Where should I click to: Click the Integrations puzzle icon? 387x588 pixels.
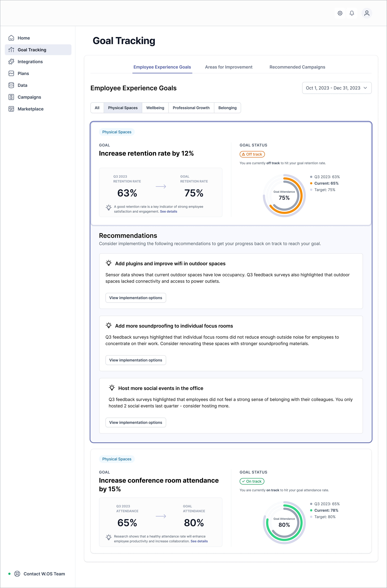click(11, 62)
